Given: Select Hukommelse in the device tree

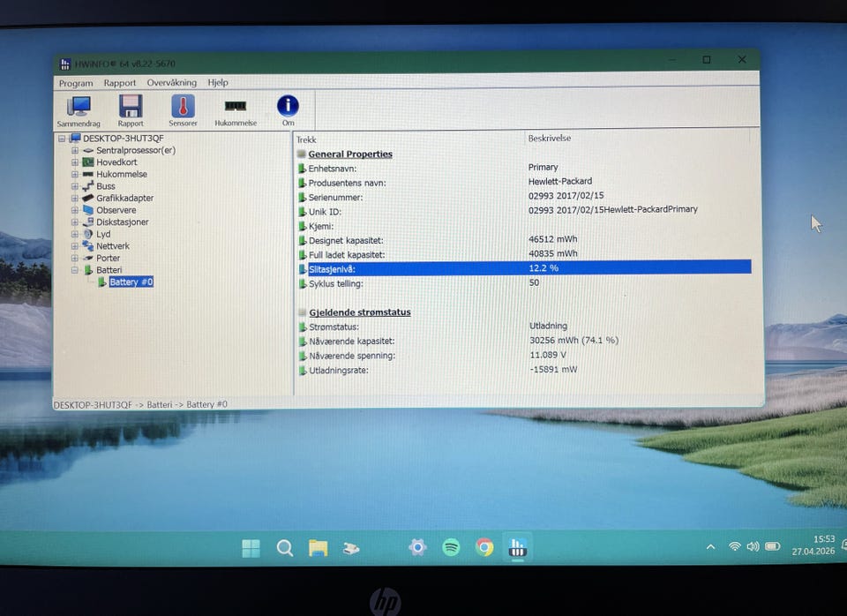Looking at the screenshot, I should pyautogui.click(x=122, y=174).
